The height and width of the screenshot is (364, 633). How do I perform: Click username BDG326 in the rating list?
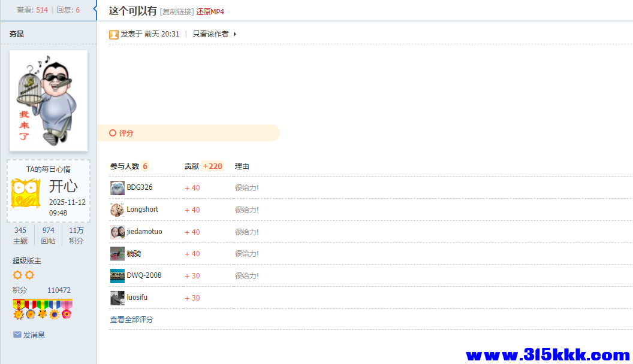(140, 187)
